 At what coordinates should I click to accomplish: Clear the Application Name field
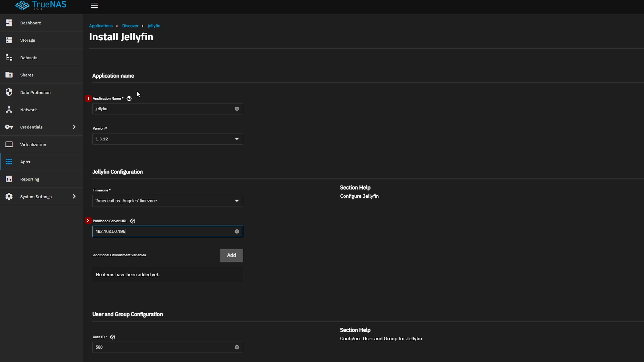tap(237, 109)
